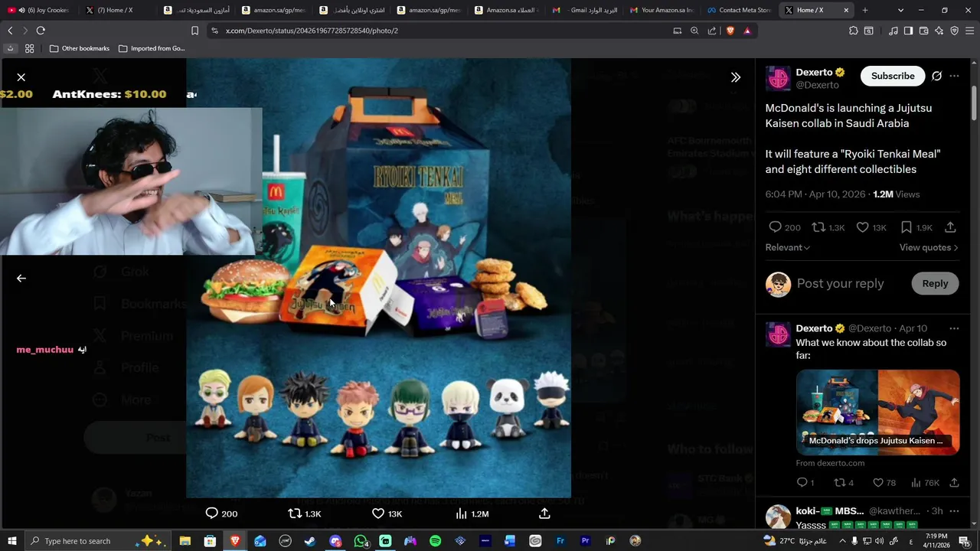This screenshot has height=551, width=980.
Task: Repost from the sidebar, count 1.3K
Action: pyautogui.click(x=828, y=227)
